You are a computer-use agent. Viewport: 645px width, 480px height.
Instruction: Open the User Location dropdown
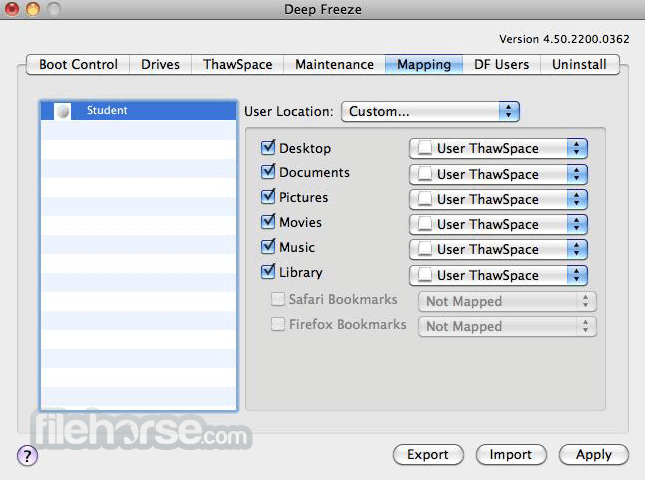(x=430, y=111)
